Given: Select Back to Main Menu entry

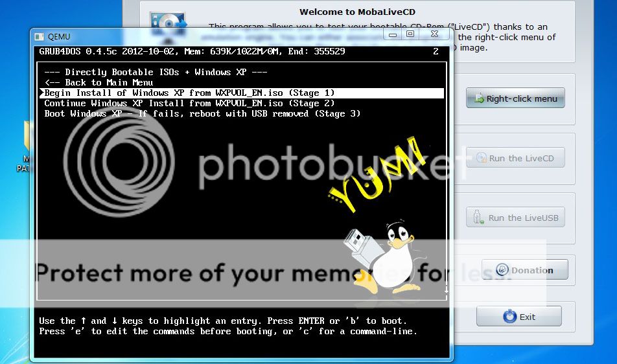Looking at the screenshot, I should point(99,83).
